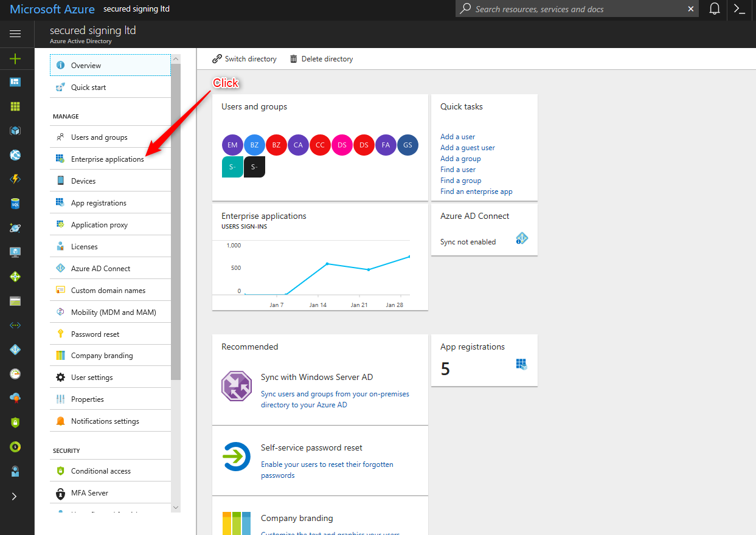Open Users and groups menu item
The image size is (756, 535).
[x=110, y=137]
